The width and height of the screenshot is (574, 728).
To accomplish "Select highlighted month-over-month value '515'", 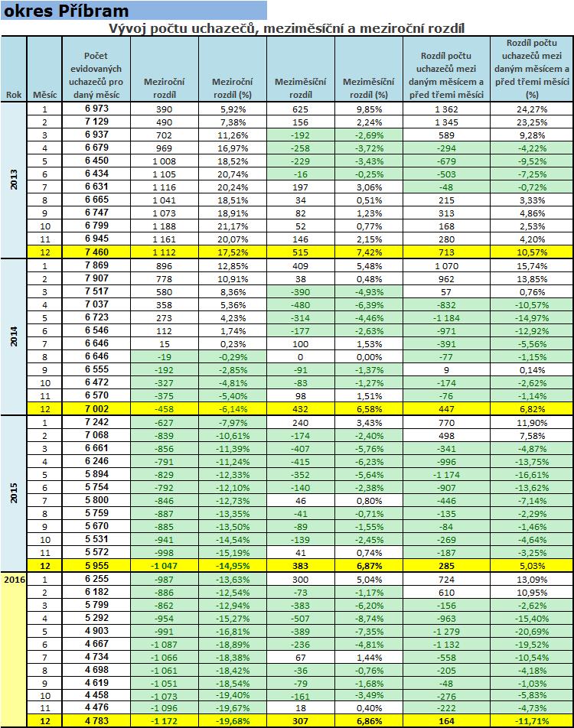I will click(300, 252).
